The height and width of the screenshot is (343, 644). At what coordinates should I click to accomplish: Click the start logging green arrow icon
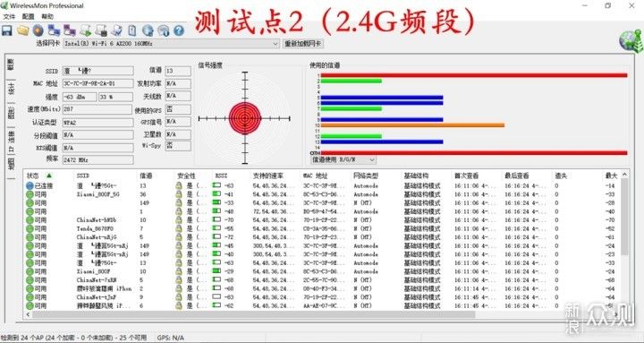(x=86, y=30)
